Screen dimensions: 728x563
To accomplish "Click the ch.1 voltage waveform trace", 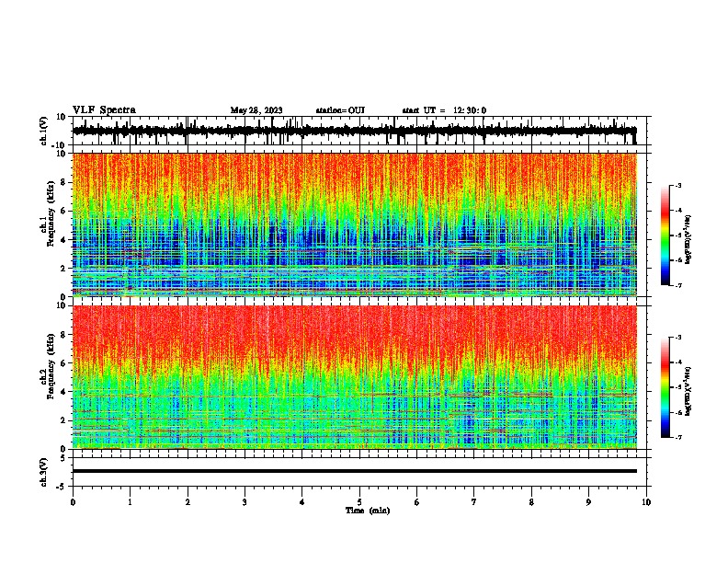I will (x=354, y=131).
